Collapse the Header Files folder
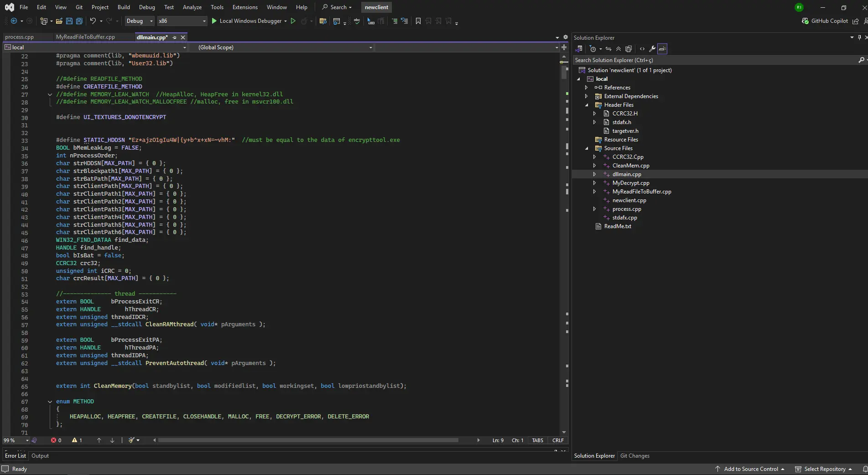 (587, 105)
